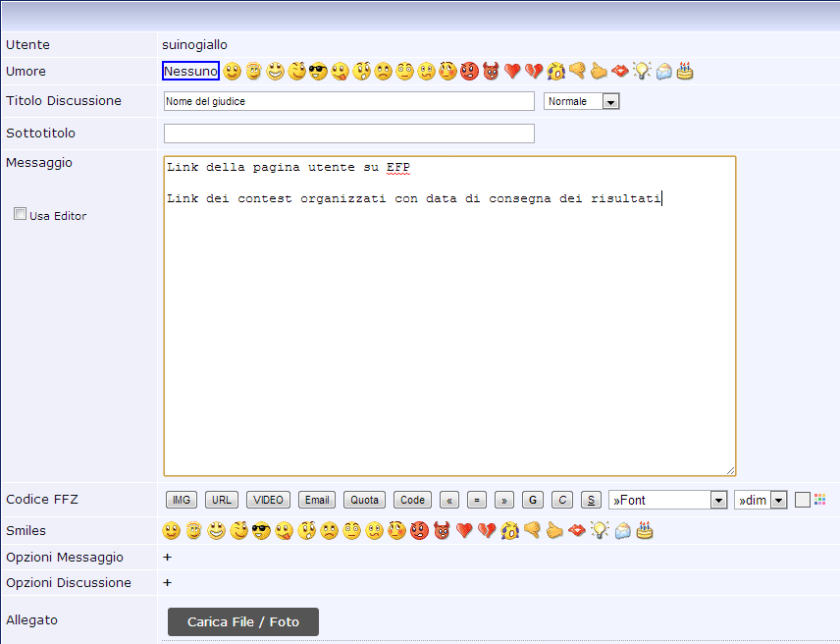Focus the Titolo Discussione input field
Viewport: 840px width, 644px height.
pyautogui.click(x=349, y=101)
